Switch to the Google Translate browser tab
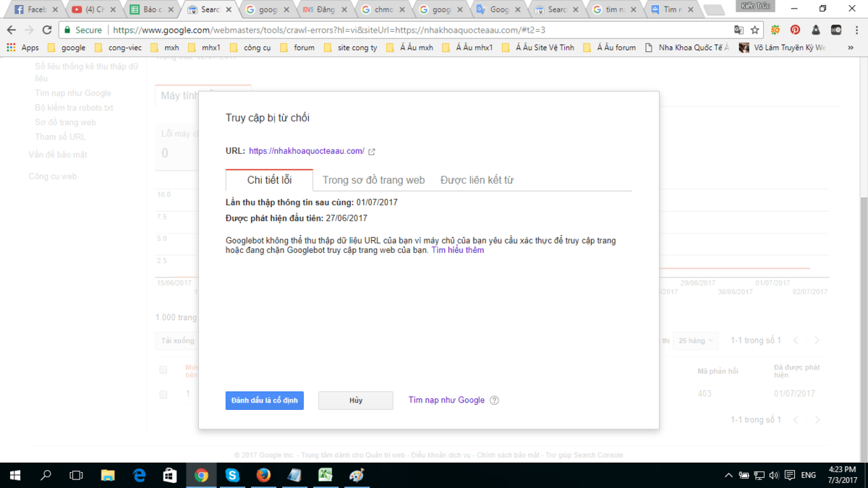This screenshot has width=868, height=488. pyautogui.click(x=498, y=9)
